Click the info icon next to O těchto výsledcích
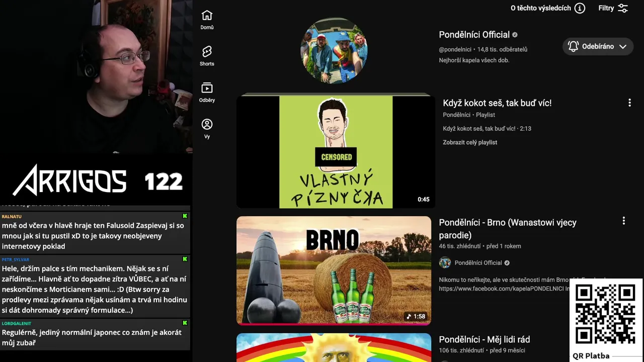Screen dimensions: 644x362 point(580,8)
